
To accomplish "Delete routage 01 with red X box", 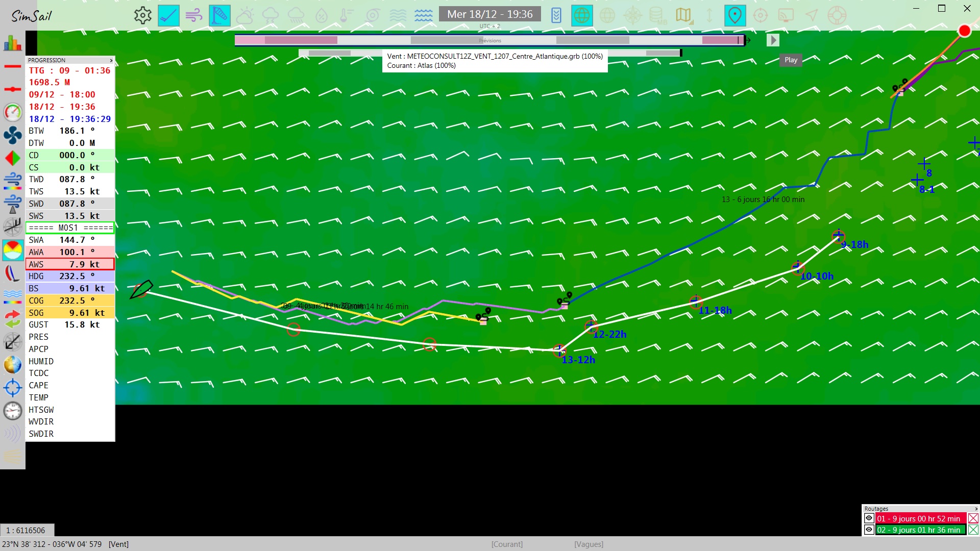I will [973, 518].
